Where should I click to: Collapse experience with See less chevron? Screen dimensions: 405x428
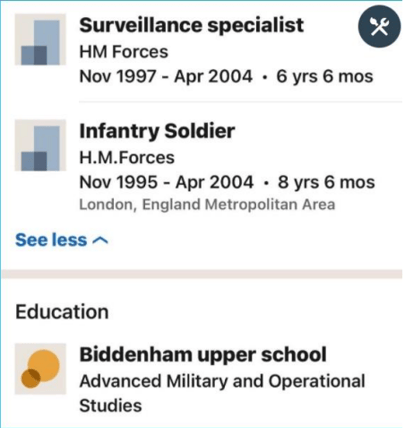point(100,240)
